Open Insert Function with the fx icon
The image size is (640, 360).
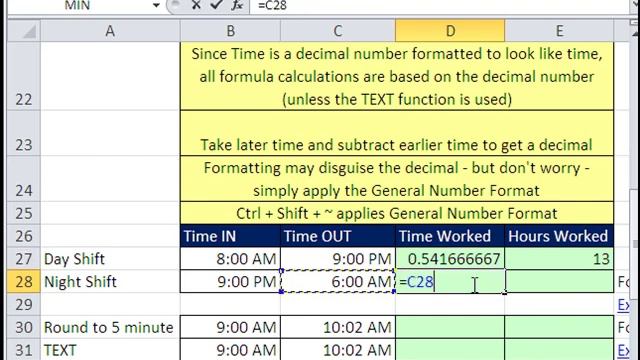(237, 5)
